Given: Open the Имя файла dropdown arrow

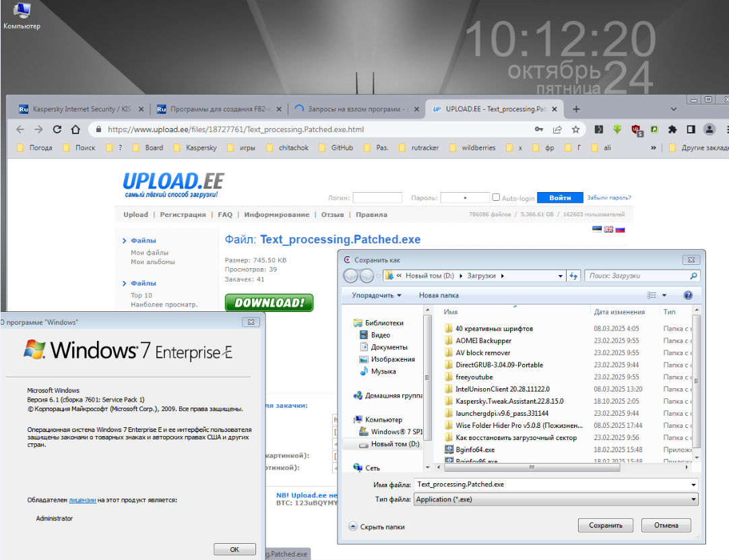Looking at the screenshot, I should 694,485.
